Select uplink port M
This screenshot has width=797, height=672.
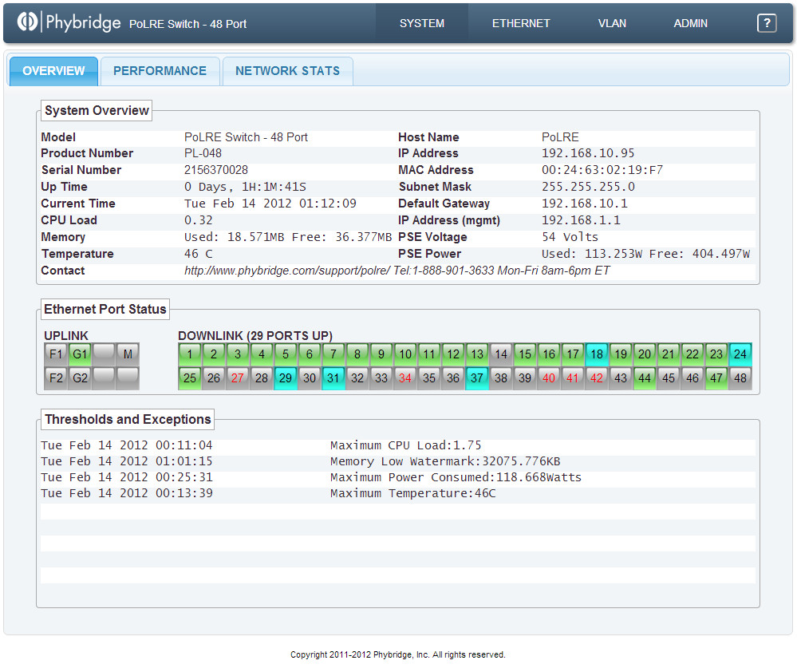[x=128, y=354]
